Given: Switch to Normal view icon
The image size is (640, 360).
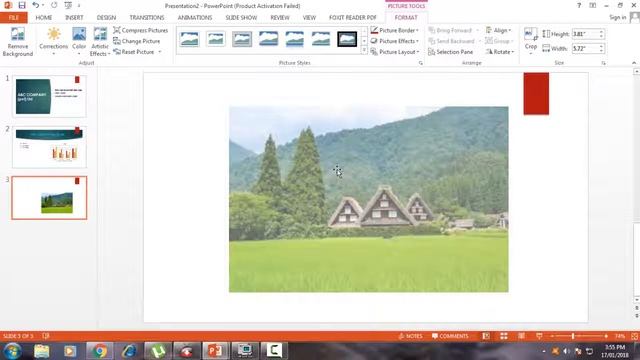Looking at the screenshot, I should (486, 336).
